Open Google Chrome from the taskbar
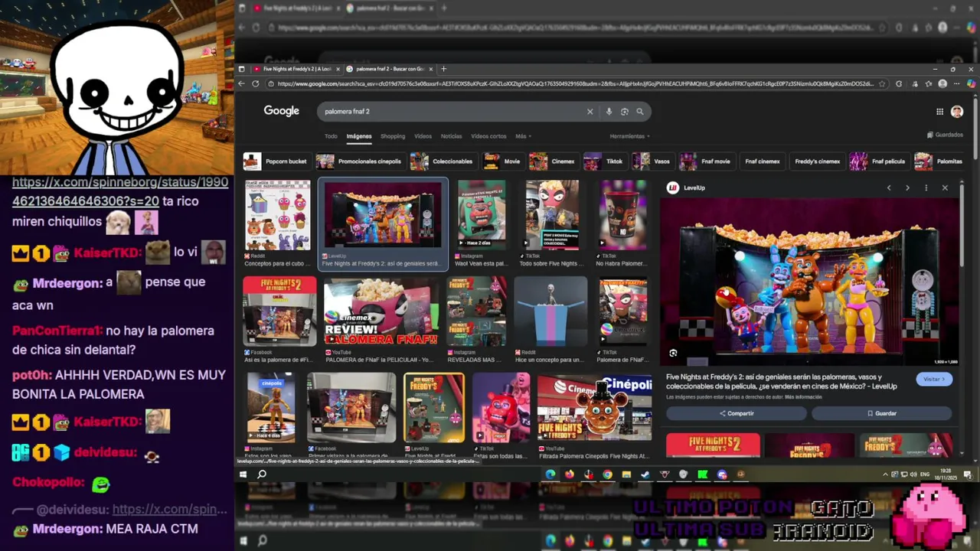The width and height of the screenshot is (980, 551). tap(607, 474)
